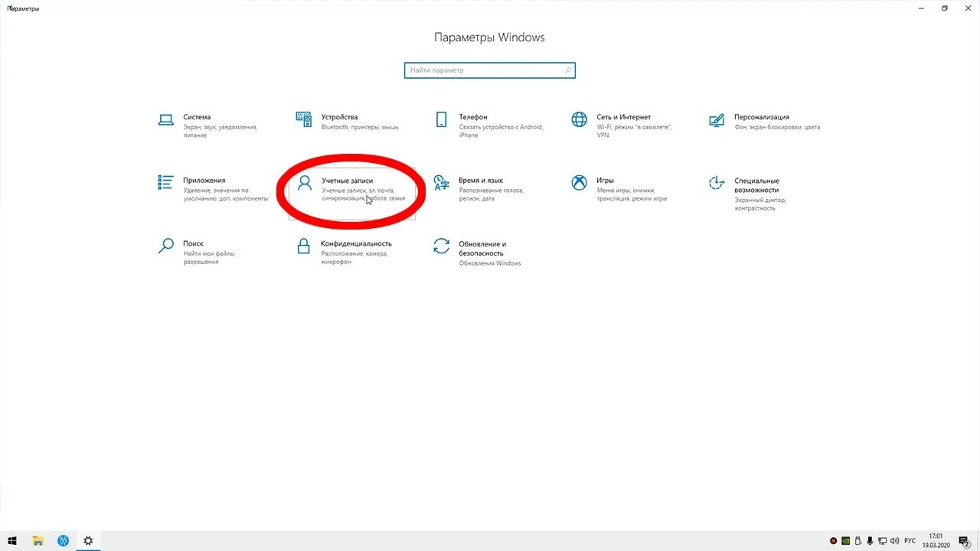Image resolution: width=980 pixels, height=551 pixels.
Task: Click text "Фон, экран блокировки, цвета"
Action: [x=777, y=127]
